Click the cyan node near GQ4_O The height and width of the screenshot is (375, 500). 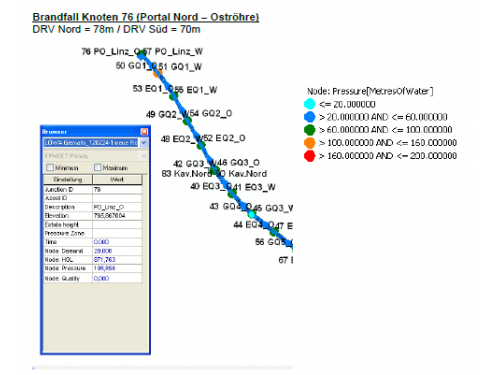(x=252, y=214)
